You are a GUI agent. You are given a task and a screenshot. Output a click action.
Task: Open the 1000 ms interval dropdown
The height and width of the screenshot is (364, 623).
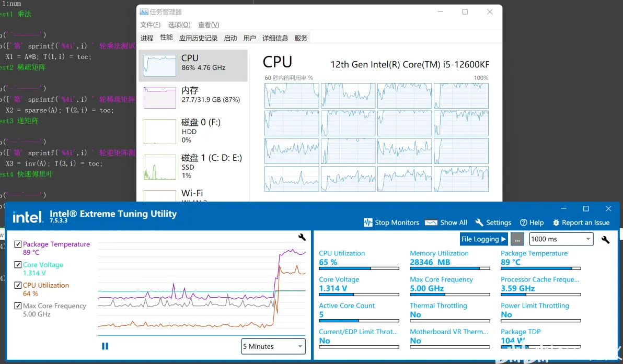(561, 239)
